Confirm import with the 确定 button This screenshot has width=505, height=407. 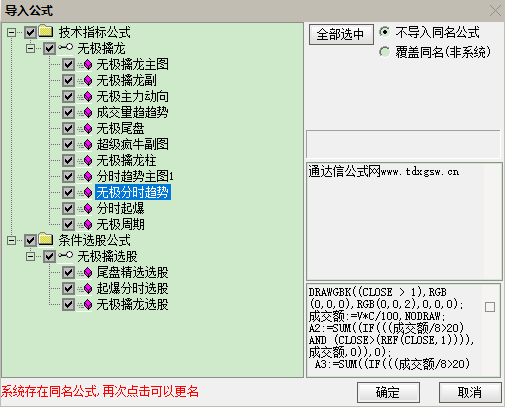click(388, 392)
